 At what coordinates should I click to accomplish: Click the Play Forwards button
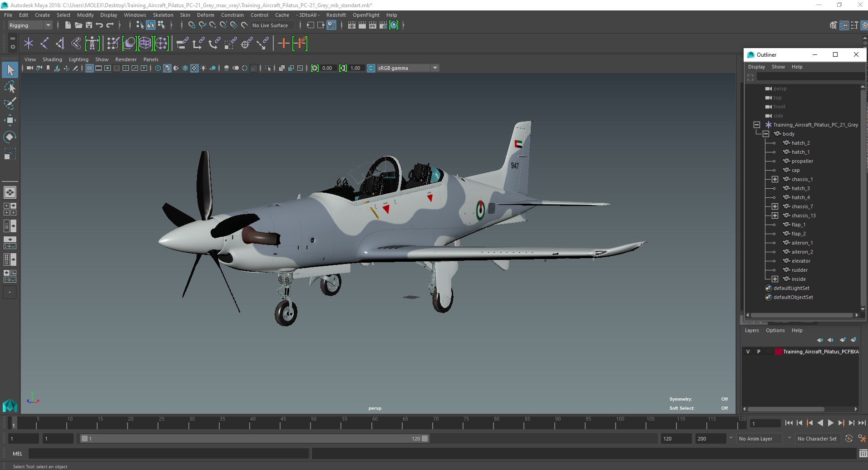830,423
